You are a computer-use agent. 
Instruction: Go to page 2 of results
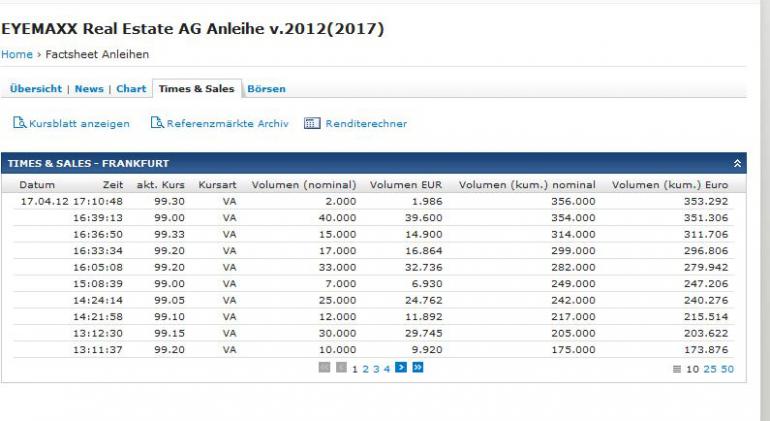tap(365, 369)
